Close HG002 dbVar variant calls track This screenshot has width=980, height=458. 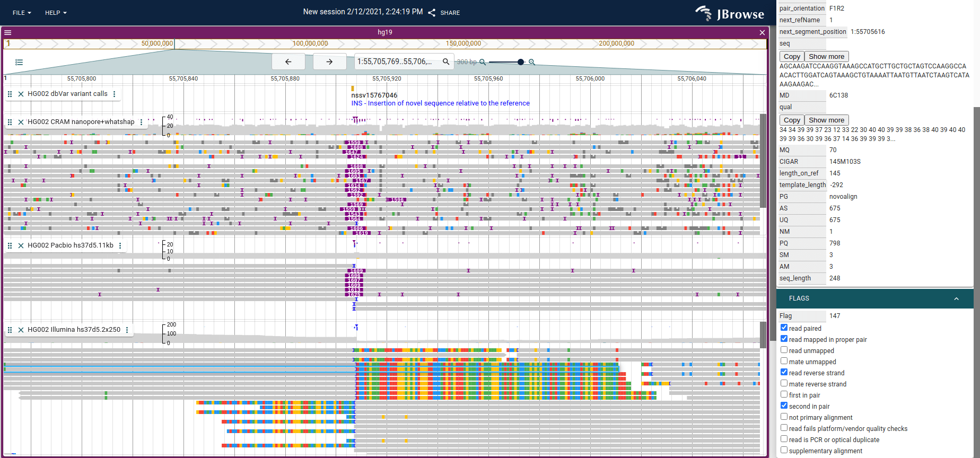point(21,94)
